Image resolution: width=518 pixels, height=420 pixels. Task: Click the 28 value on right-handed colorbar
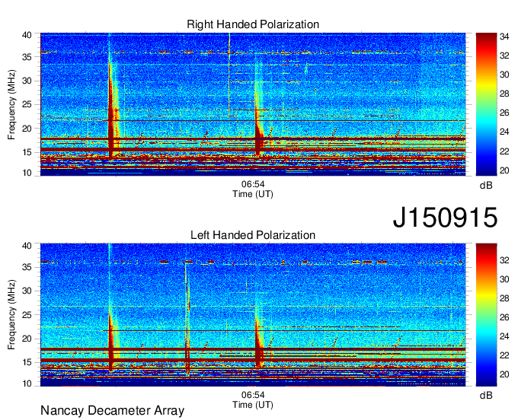click(x=504, y=94)
